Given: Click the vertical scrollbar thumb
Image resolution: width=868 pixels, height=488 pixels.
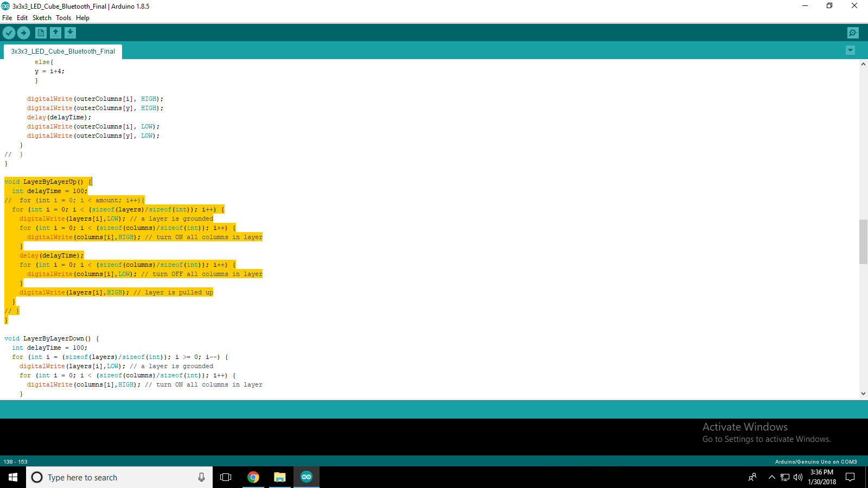Looking at the screenshot, I should point(863,241).
